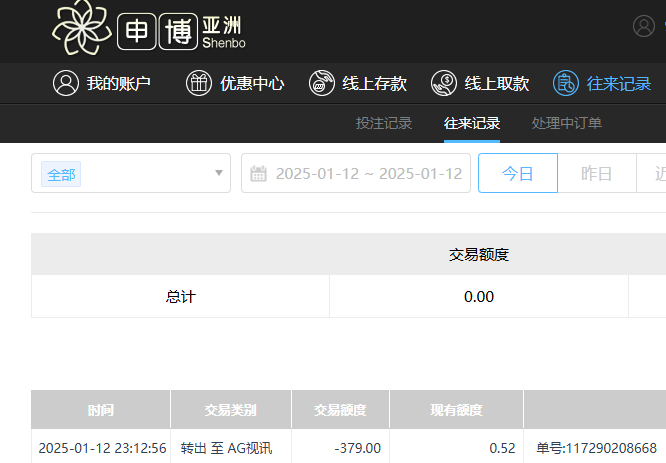Click timestamp 2025-01-12 23:12:56
Image resolution: width=666 pixels, height=463 pixels.
click(102, 448)
